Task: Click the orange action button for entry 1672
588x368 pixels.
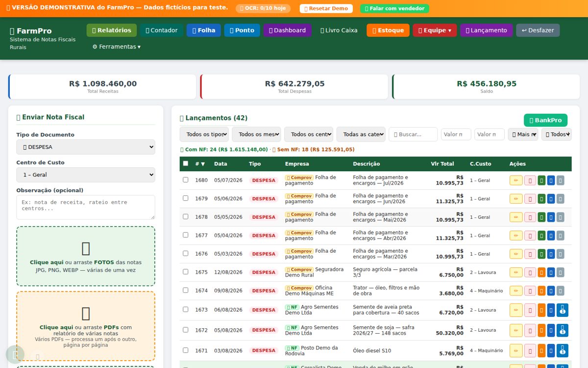Action: [541, 330]
